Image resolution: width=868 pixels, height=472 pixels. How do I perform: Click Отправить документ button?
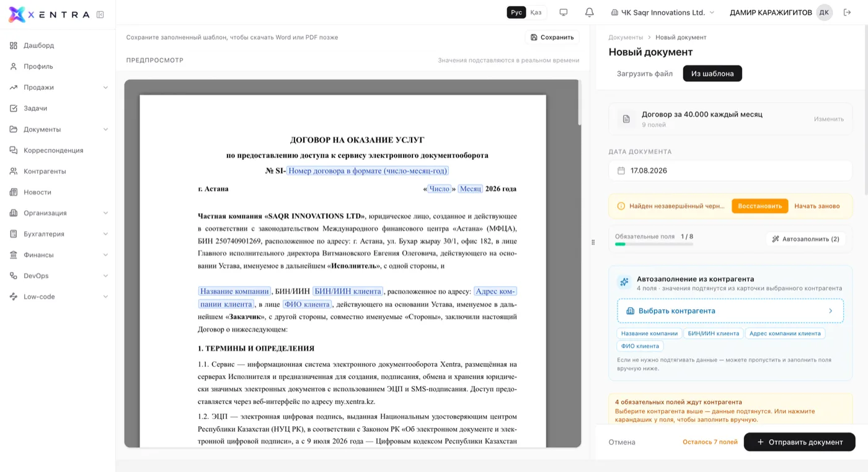[800, 442]
